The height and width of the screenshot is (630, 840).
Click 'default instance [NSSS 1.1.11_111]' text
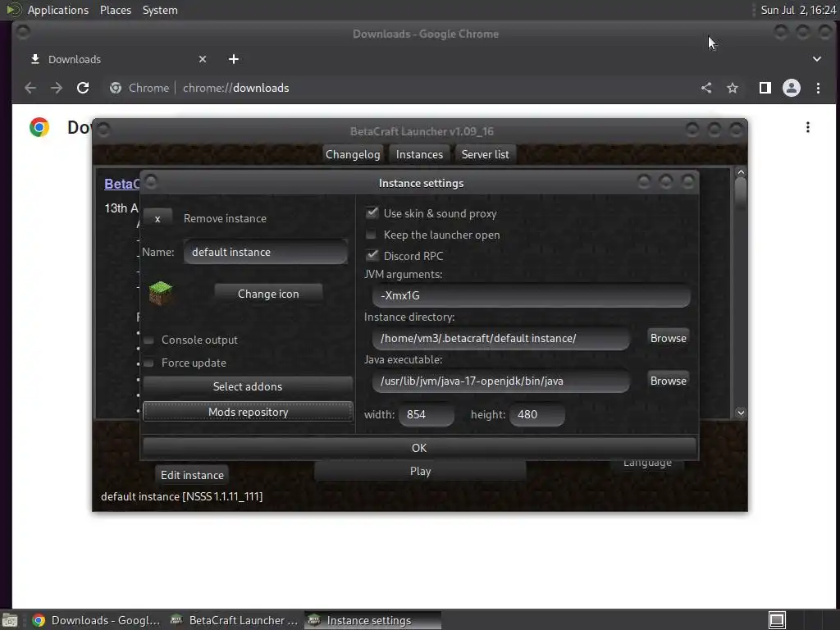181,496
